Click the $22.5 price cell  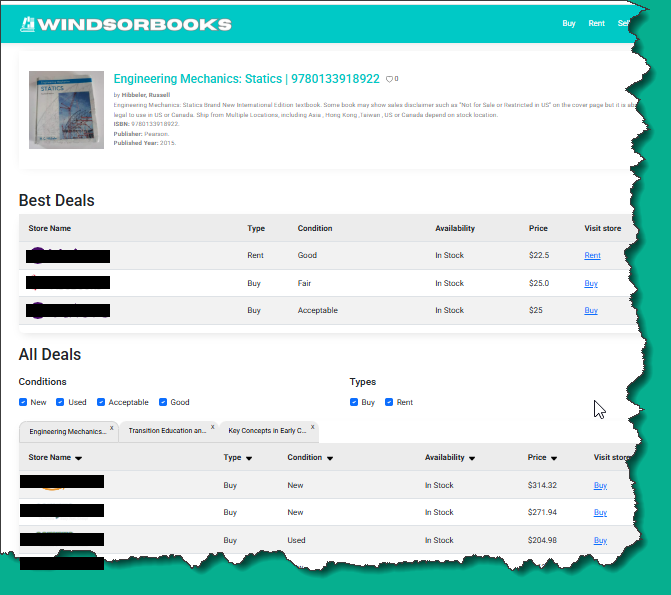click(x=539, y=255)
